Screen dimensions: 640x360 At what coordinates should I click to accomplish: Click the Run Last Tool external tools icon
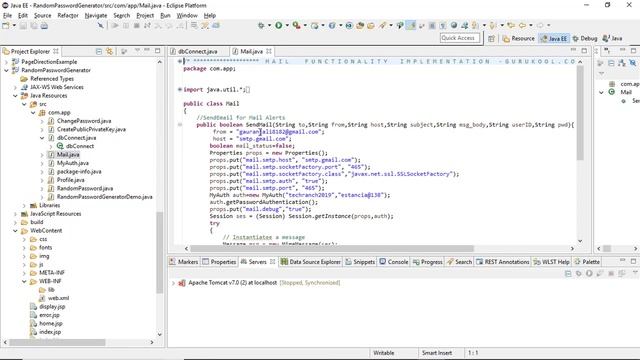point(296,25)
